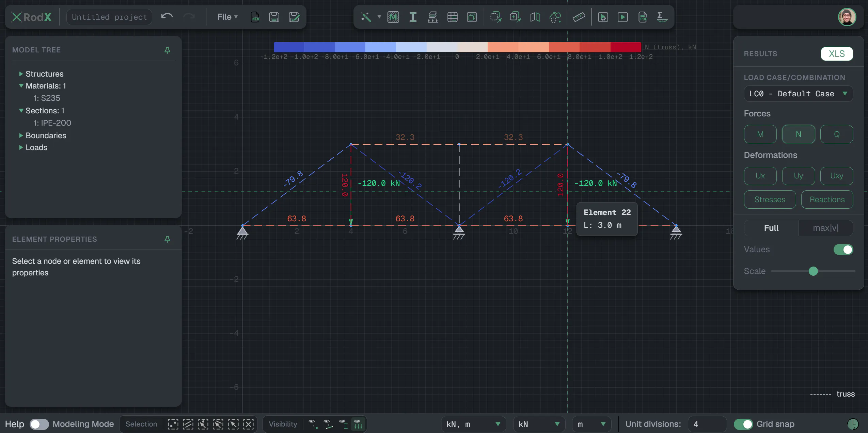Adjust the Scale slider handle
Image resolution: width=868 pixels, height=433 pixels.
click(x=813, y=271)
